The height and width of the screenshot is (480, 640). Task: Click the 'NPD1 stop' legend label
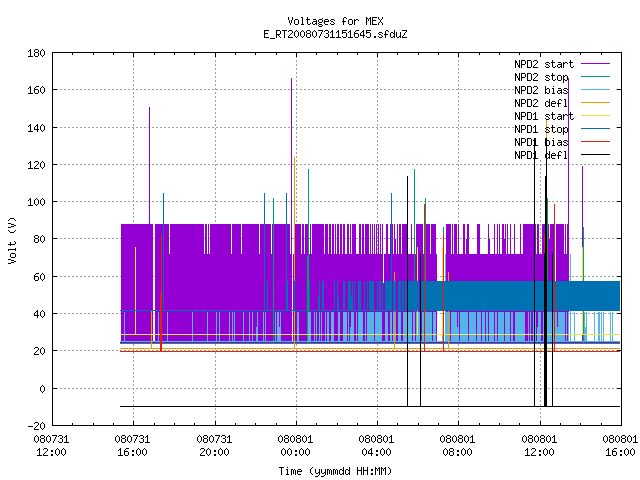click(541, 129)
